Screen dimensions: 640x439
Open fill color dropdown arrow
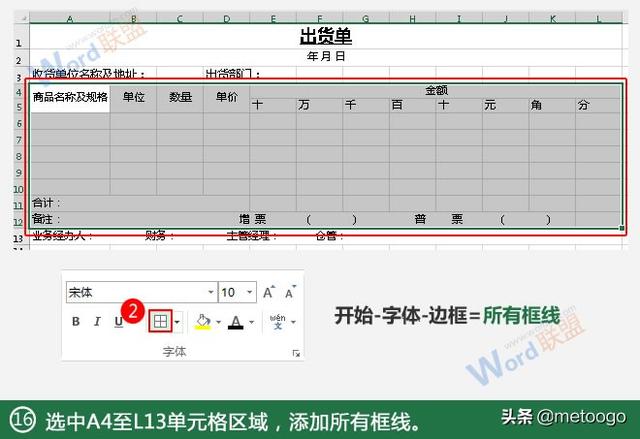[x=218, y=322]
